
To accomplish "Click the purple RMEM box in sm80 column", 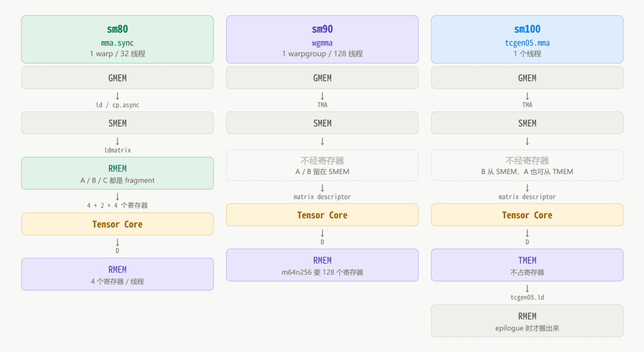I will coord(117,274).
